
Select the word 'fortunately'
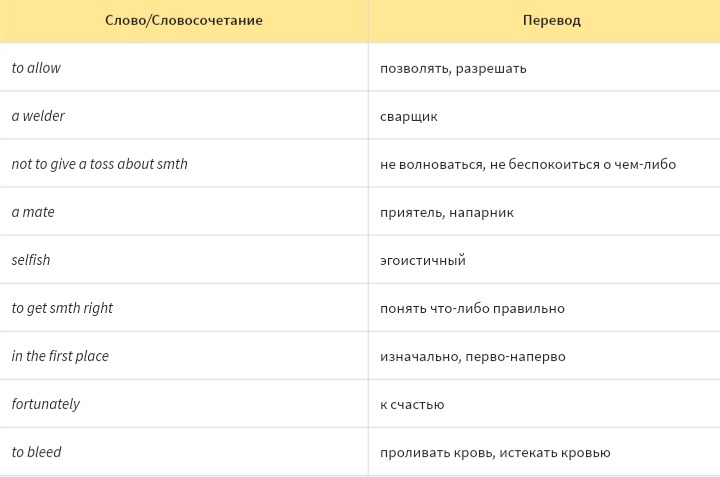tap(46, 404)
